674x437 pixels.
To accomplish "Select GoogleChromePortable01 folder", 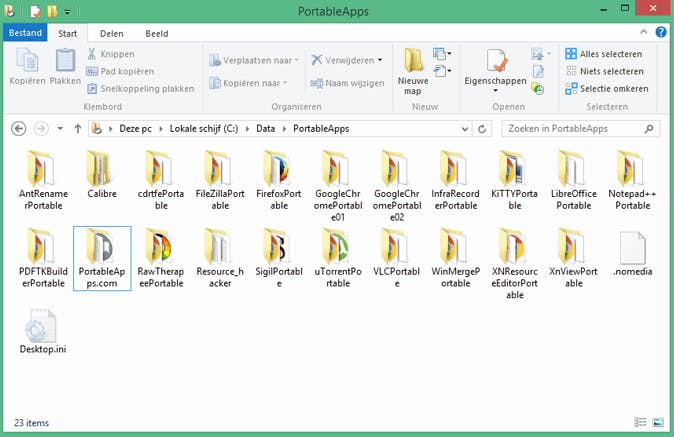I will point(338,186).
